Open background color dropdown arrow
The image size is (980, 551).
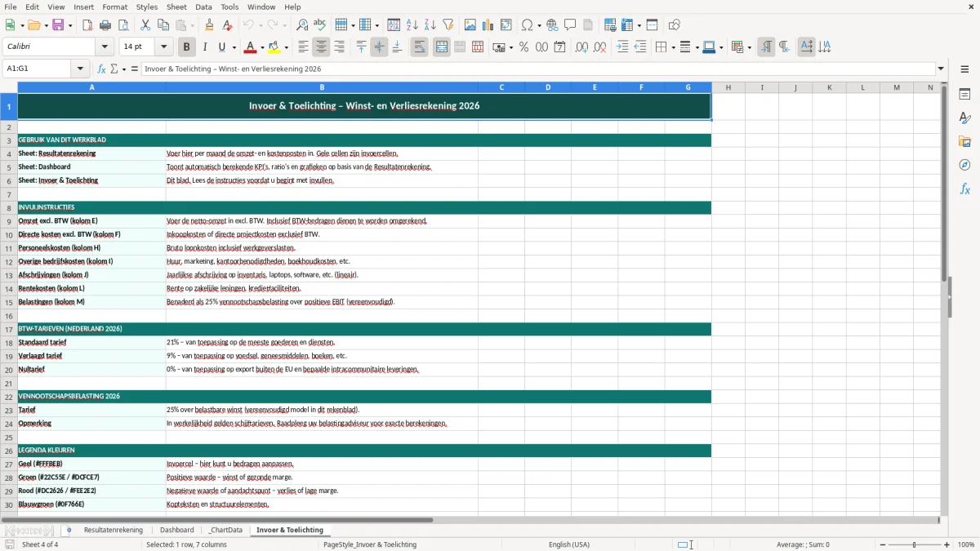287,47
